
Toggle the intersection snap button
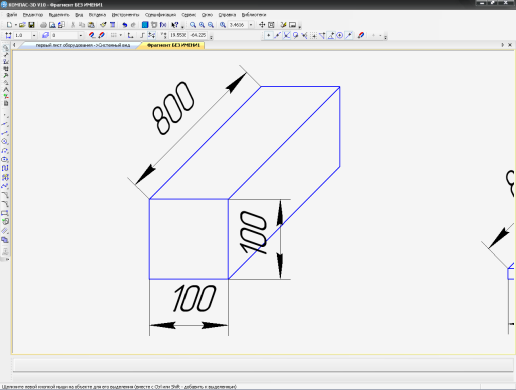tap(286, 35)
